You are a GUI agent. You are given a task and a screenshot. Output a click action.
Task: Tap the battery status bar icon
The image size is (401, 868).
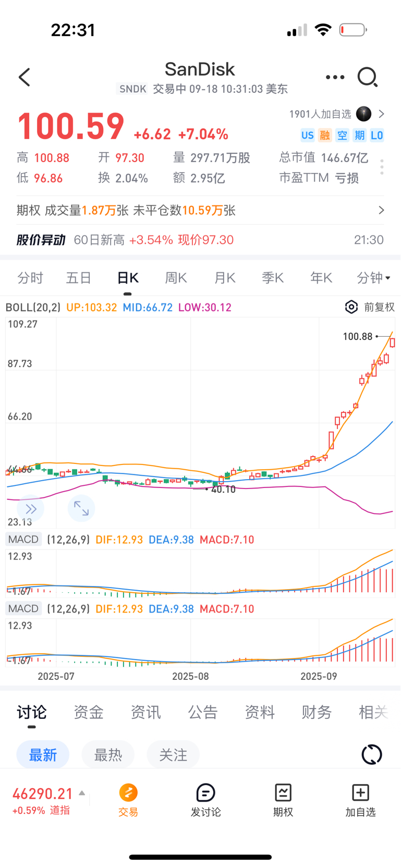(353, 30)
